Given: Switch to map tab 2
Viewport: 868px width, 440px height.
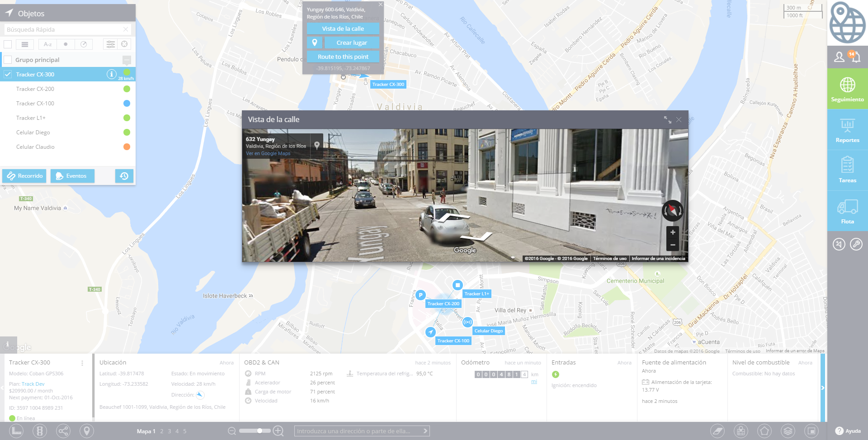Looking at the screenshot, I should click(x=162, y=431).
